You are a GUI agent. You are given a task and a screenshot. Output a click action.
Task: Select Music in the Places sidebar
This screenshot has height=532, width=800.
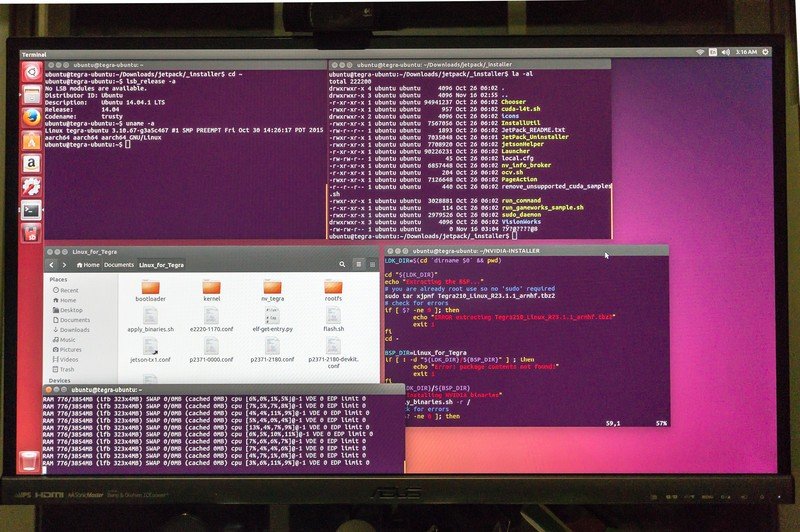tap(64, 340)
